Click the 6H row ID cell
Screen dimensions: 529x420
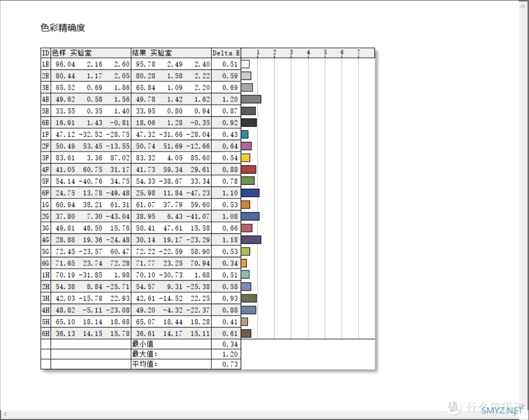[x=46, y=333]
